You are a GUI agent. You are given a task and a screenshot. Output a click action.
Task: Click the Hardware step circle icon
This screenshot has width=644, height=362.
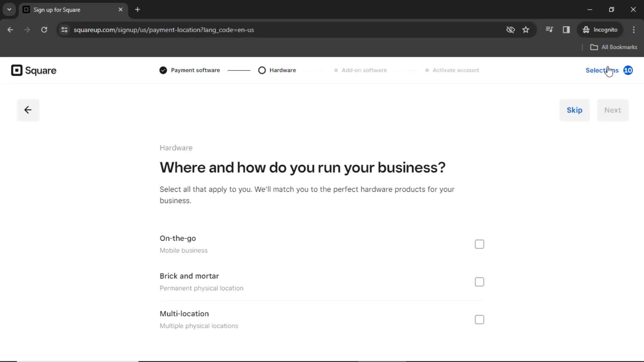coord(262,70)
